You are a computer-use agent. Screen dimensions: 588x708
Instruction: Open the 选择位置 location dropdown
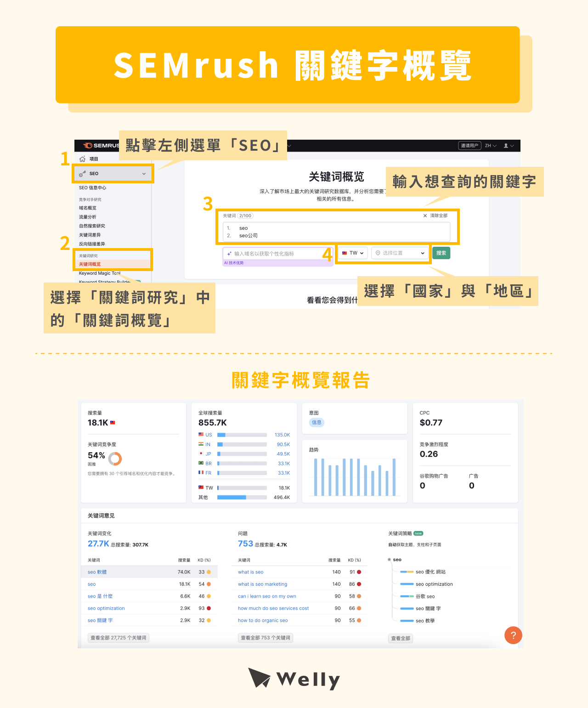click(x=400, y=253)
